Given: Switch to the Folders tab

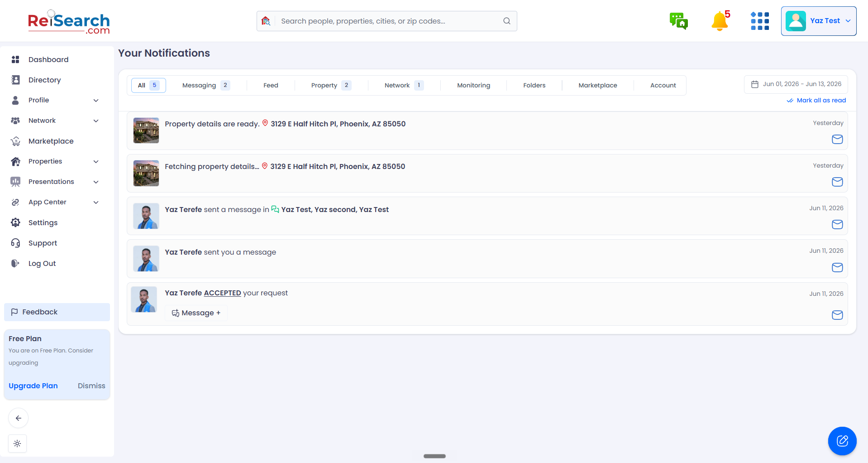Looking at the screenshot, I should pos(534,85).
